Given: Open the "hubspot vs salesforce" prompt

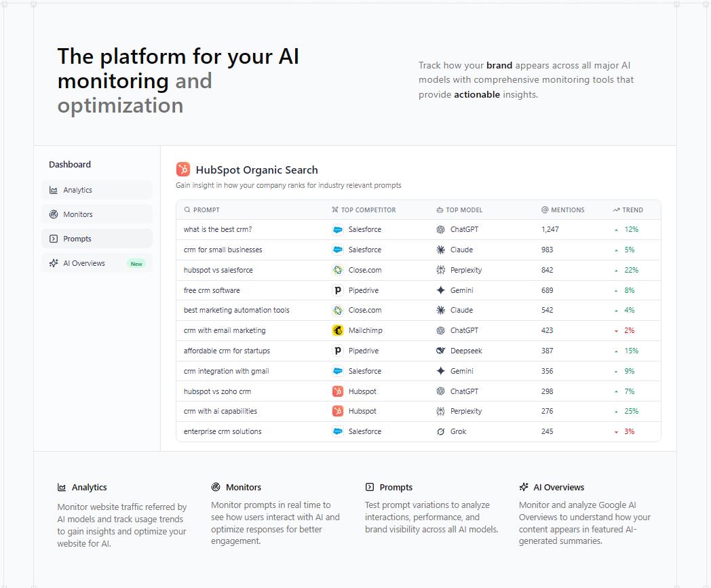Looking at the screenshot, I should 218,270.
